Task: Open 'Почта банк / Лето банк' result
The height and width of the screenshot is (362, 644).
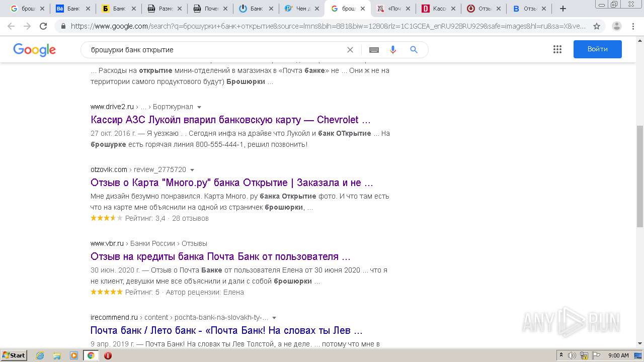Action: click(226, 330)
